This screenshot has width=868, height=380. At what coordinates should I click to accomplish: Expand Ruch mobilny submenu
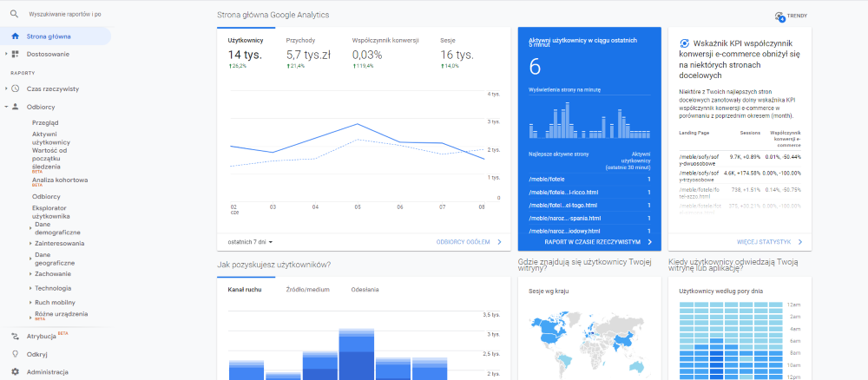30,303
